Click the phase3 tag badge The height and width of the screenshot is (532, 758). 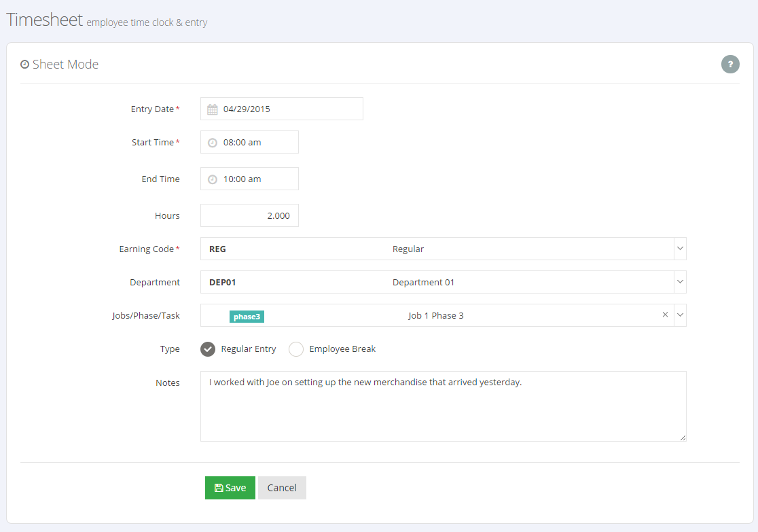coord(247,317)
